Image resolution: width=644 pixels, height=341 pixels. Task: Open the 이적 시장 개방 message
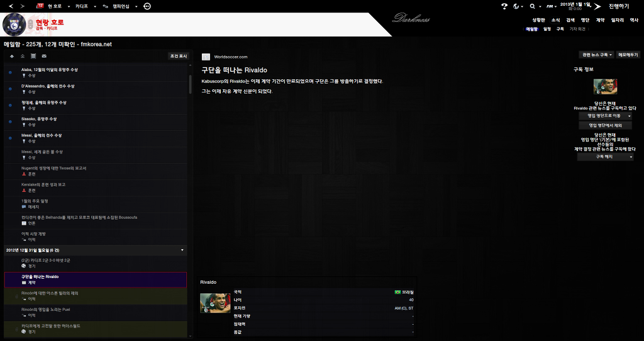tap(96, 237)
